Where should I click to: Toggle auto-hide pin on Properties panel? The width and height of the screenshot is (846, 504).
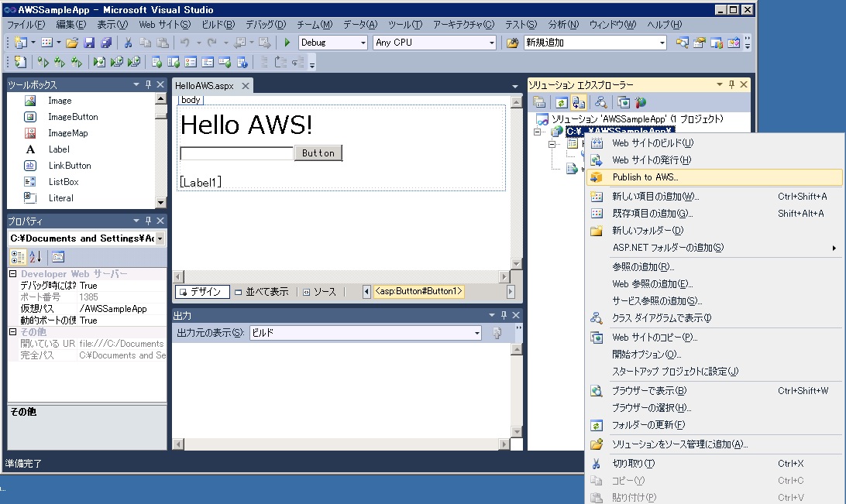click(149, 221)
